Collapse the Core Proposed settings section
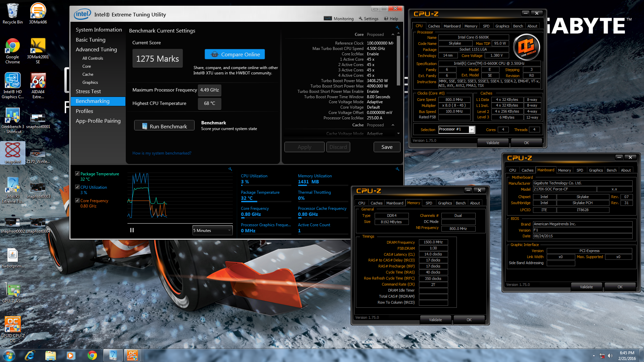This screenshot has width=644, height=362. pos(393,35)
